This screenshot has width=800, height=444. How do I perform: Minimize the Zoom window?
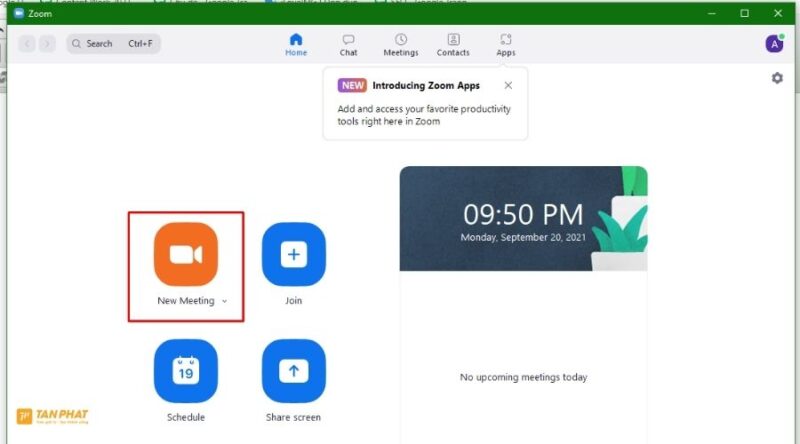point(712,13)
